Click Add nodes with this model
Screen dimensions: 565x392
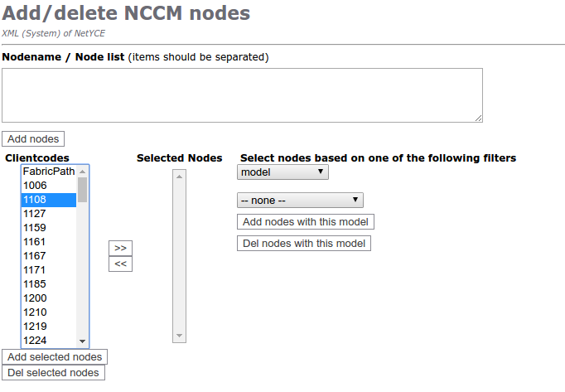pyautogui.click(x=305, y=221)
